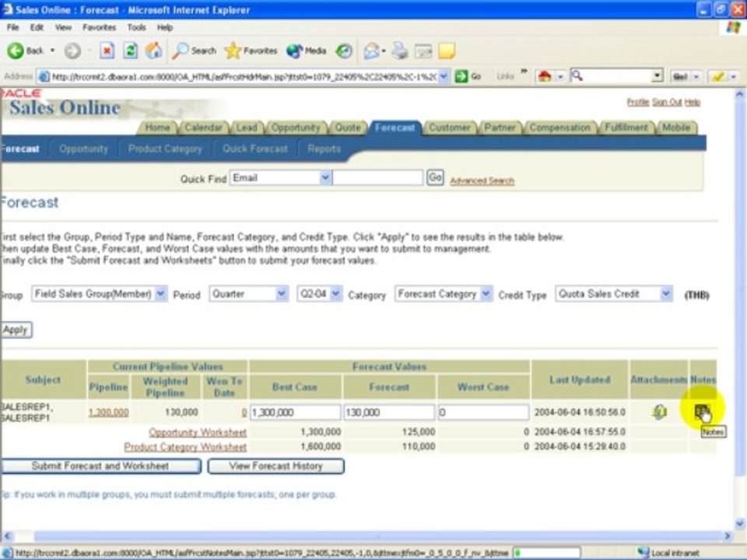Open the Quick Find Email dropdown
Image resolution: width=747 pixels, height=560 pixels.
pyautogui.click(x=325, y=178)
